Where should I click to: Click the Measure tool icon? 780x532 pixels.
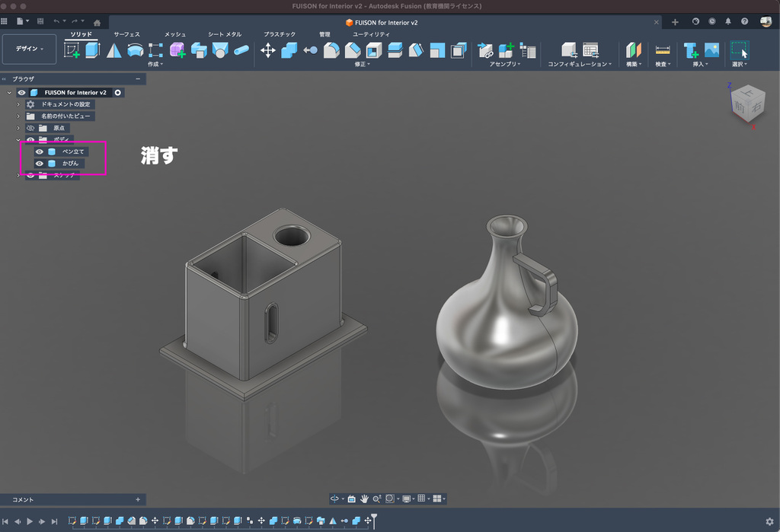663,50
